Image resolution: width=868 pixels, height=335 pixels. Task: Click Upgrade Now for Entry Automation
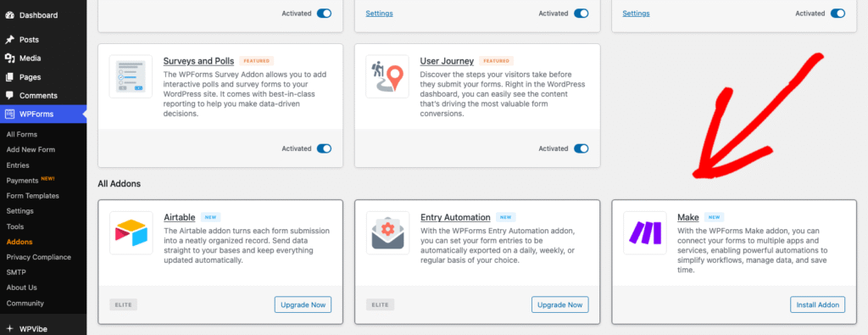coord(560,304)
